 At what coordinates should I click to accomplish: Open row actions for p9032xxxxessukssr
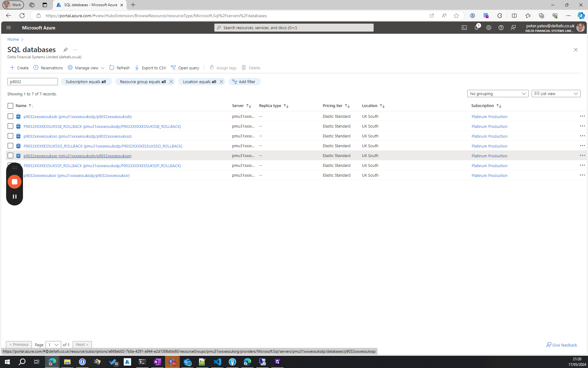(x=582, y=175)
